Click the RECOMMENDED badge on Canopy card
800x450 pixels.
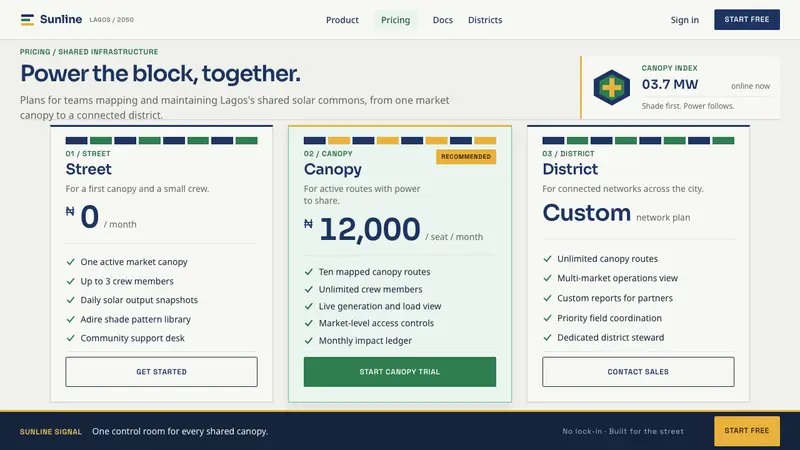pos(466,157)
